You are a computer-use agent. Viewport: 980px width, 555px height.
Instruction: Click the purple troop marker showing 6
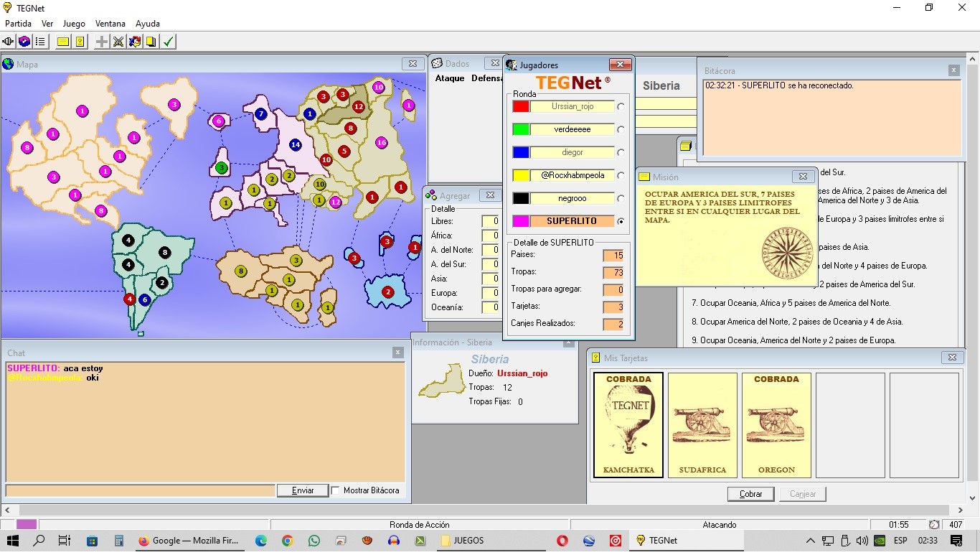tap(219, 121)
